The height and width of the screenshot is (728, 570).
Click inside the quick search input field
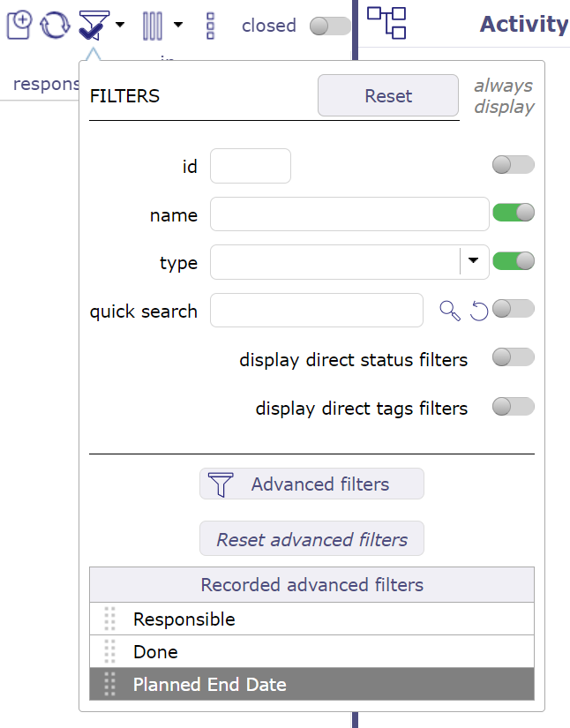tap(316, 310)
